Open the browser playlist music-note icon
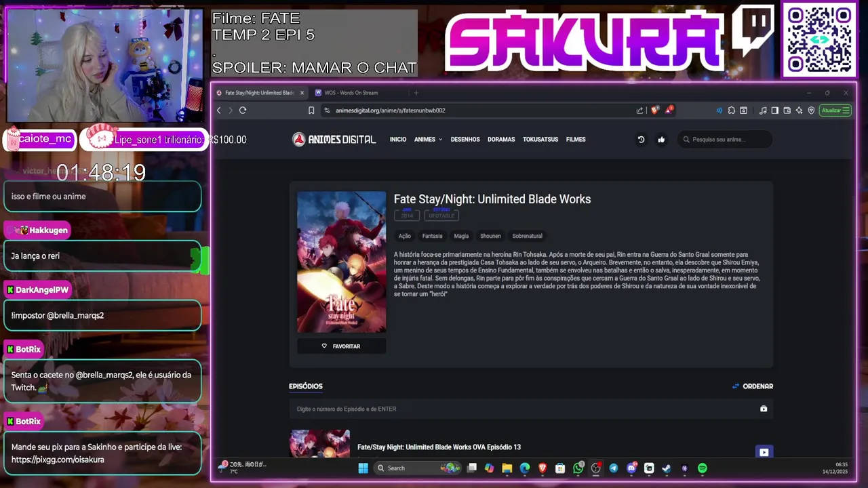Viewport: 868px width, 488px height. tap(764, 110)
